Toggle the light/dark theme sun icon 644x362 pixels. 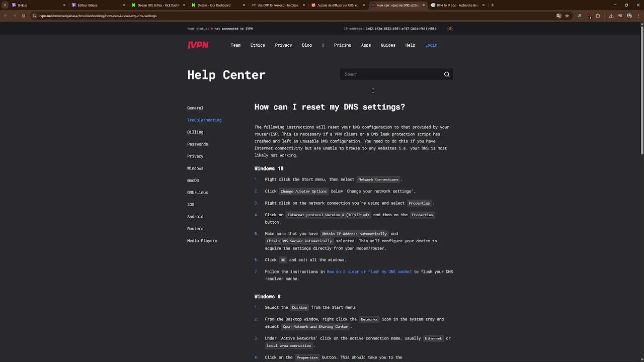[x=450, y=29]
